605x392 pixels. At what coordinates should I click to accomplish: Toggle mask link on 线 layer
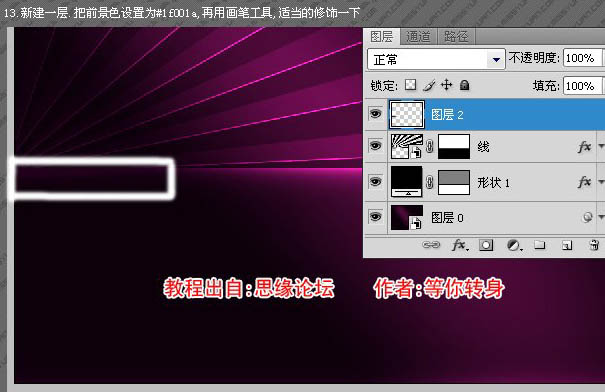point(430,147)
